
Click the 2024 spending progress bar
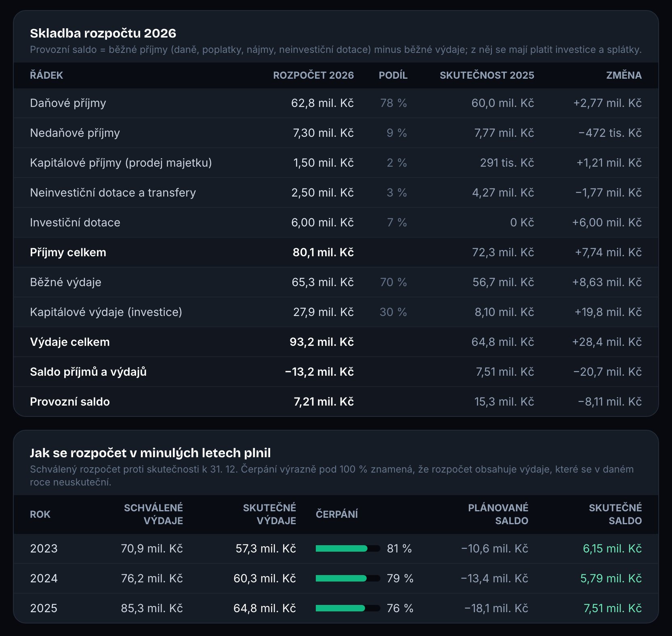[x=348, y=578]
